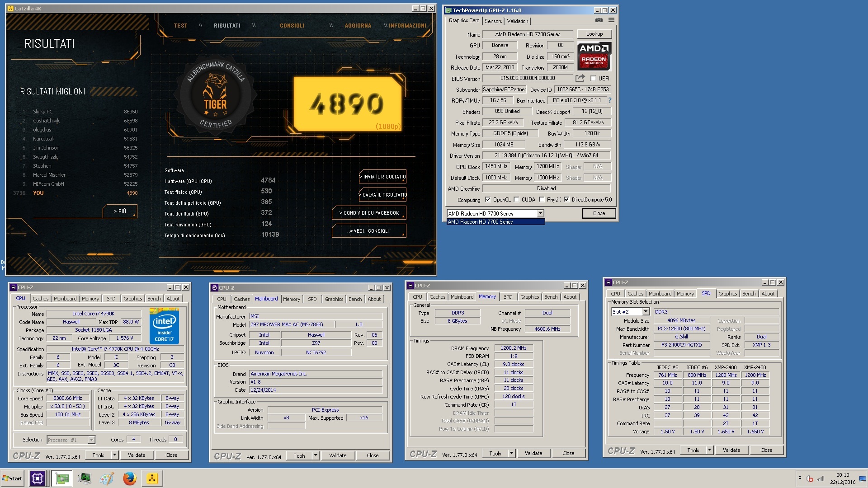Click the Lookup button in GPU-Z
The width and height of the screenshot is (868, 488).
594,34
